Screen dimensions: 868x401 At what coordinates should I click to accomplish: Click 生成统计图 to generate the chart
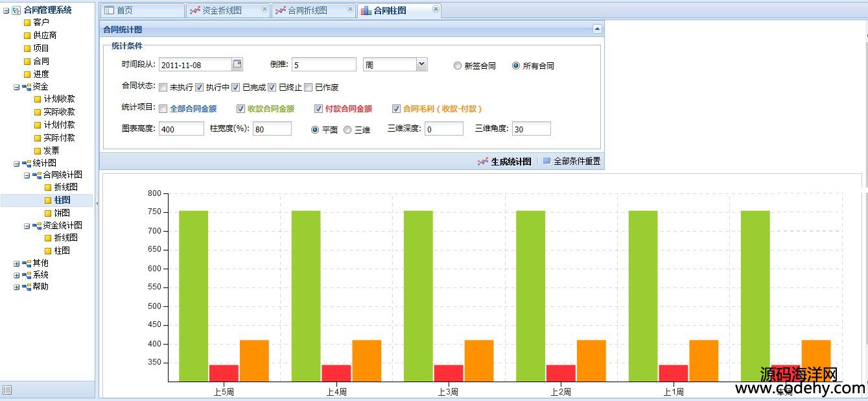pos(504,162)
